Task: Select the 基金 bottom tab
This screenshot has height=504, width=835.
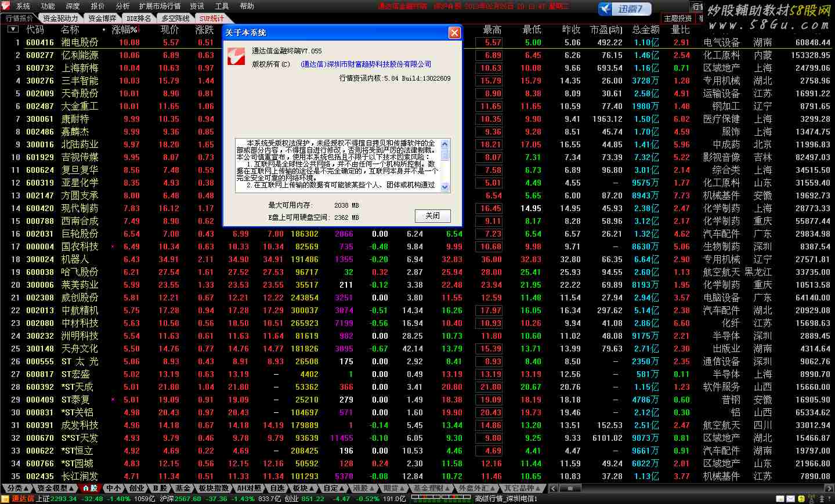Action: coord(183,488)
